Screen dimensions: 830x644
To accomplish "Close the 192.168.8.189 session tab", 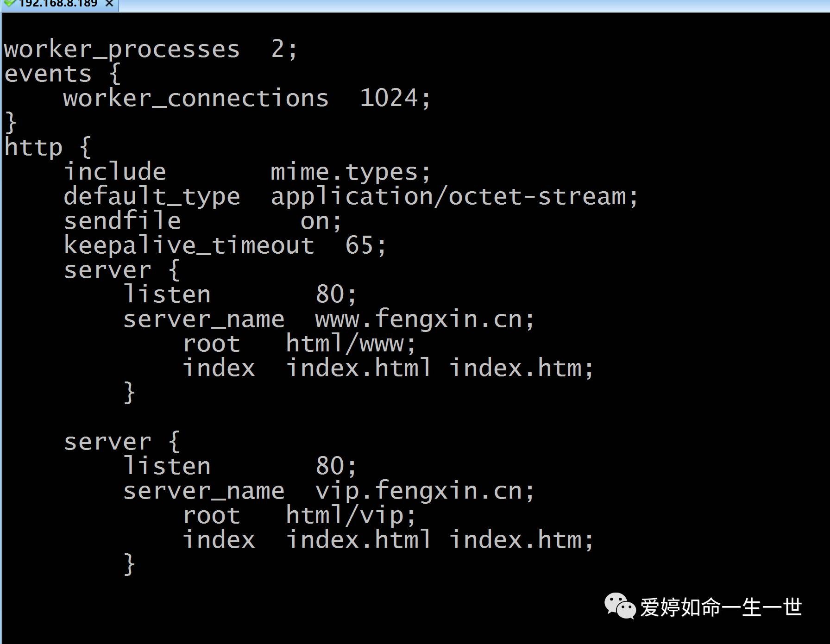I will coord(109,4).
